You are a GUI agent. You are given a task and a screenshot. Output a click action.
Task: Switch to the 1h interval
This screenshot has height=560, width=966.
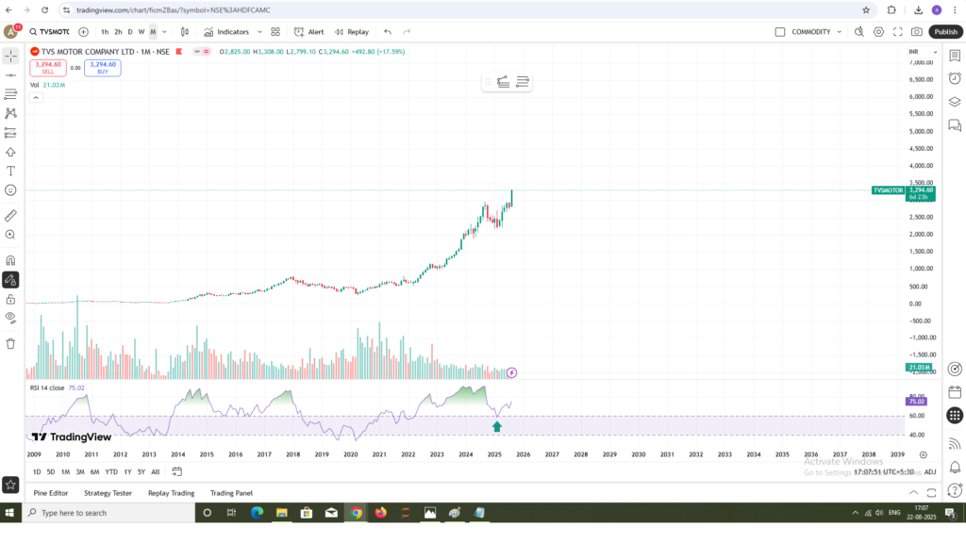(105, 32)
